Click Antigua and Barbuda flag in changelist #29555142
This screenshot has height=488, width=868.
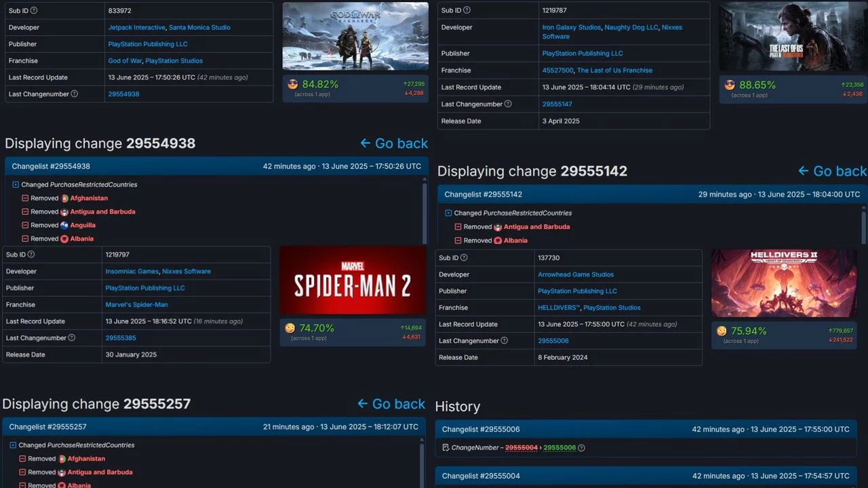coord(498,227)
